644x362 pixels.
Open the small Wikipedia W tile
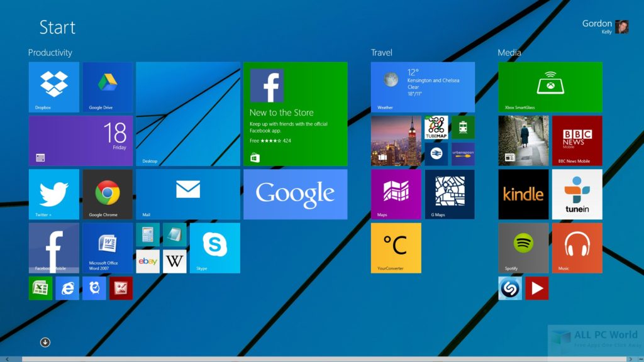(x=175, y=261)
